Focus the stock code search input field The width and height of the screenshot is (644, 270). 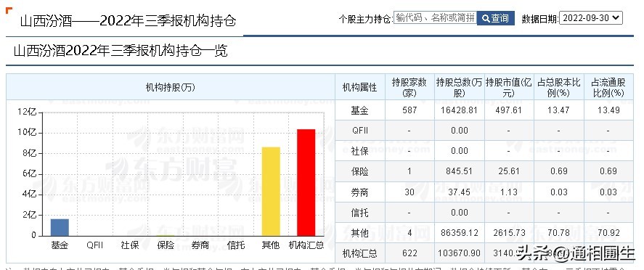[x=435, y=18]
